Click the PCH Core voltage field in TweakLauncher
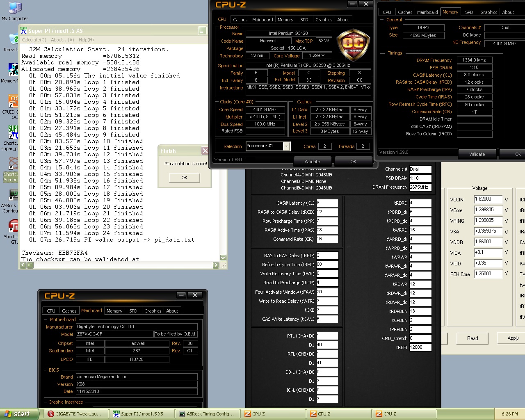Image resolution: width=525 pixels, height=420 pixels. coord(488,274)
